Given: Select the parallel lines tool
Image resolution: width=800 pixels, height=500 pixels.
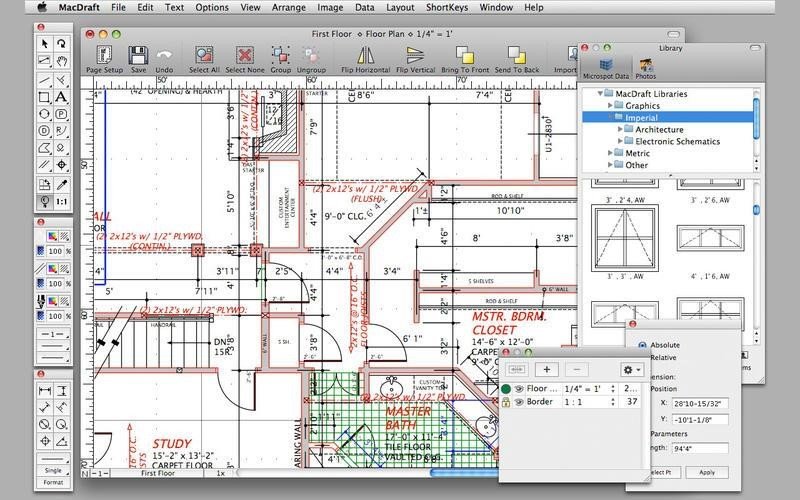Looking at the screenshot, I should coord(45,165).
